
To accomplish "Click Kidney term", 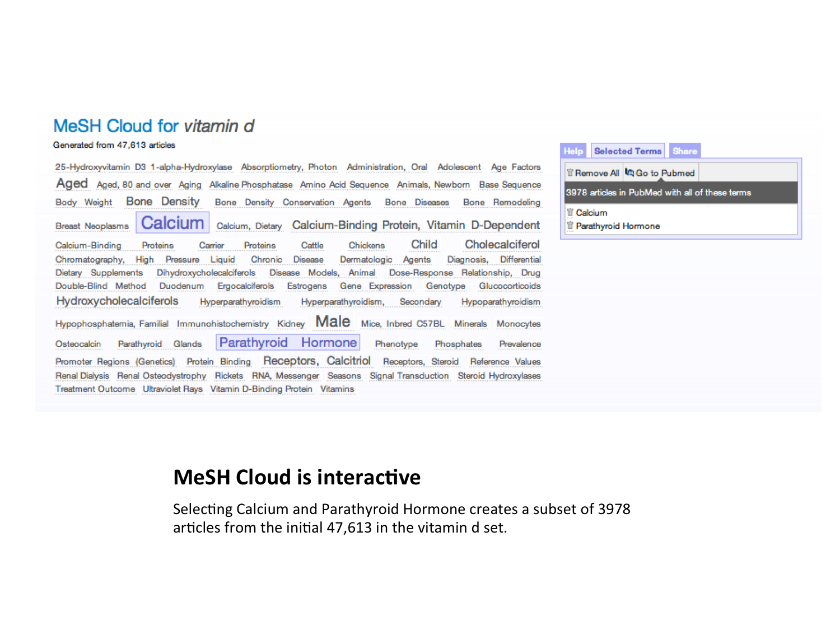I will (x=291, y=324).
